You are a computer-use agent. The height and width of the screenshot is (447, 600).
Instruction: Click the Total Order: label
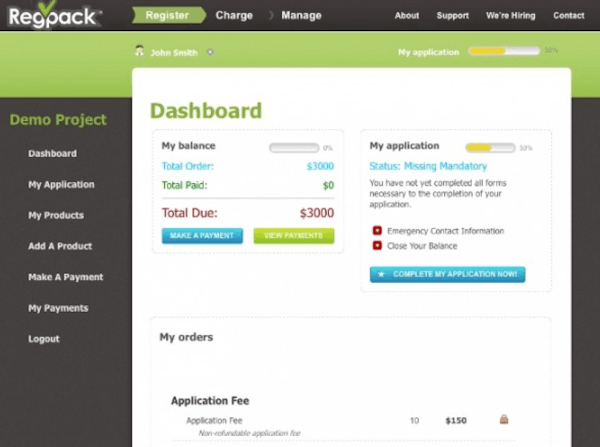click(x=188, y=166)
